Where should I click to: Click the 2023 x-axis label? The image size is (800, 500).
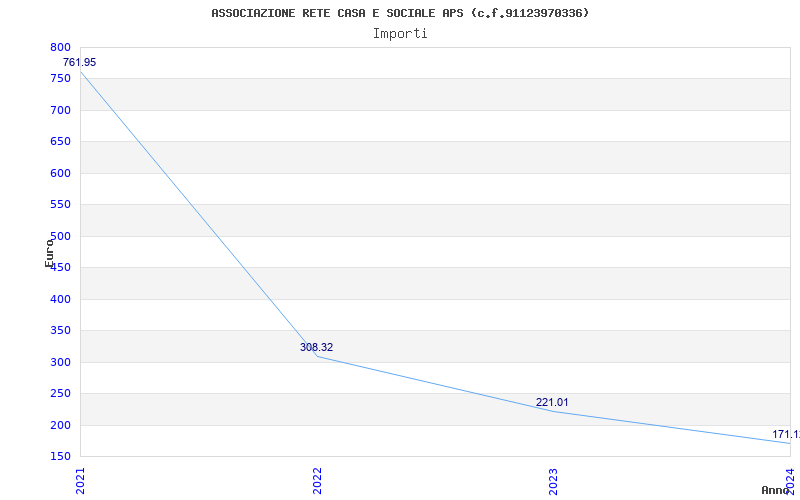tap(554, 481)
